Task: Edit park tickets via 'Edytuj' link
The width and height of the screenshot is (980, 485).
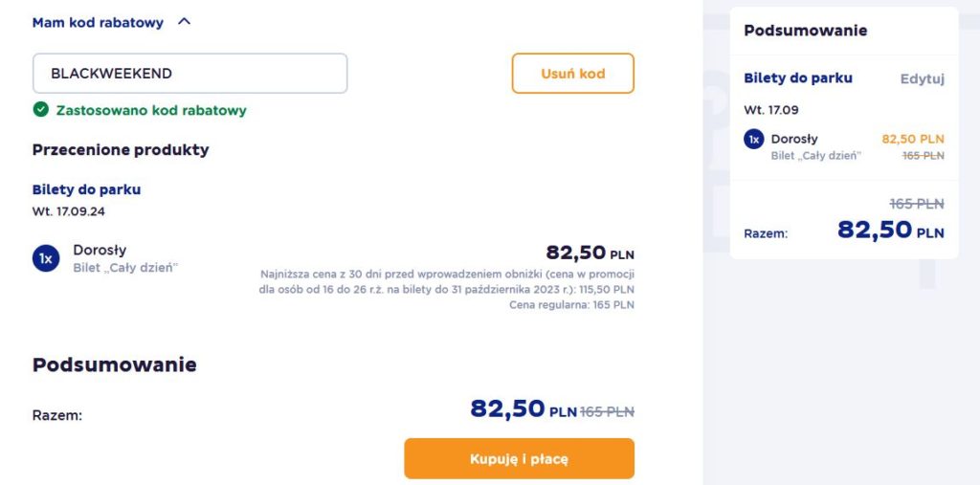Action: [922, 78]
